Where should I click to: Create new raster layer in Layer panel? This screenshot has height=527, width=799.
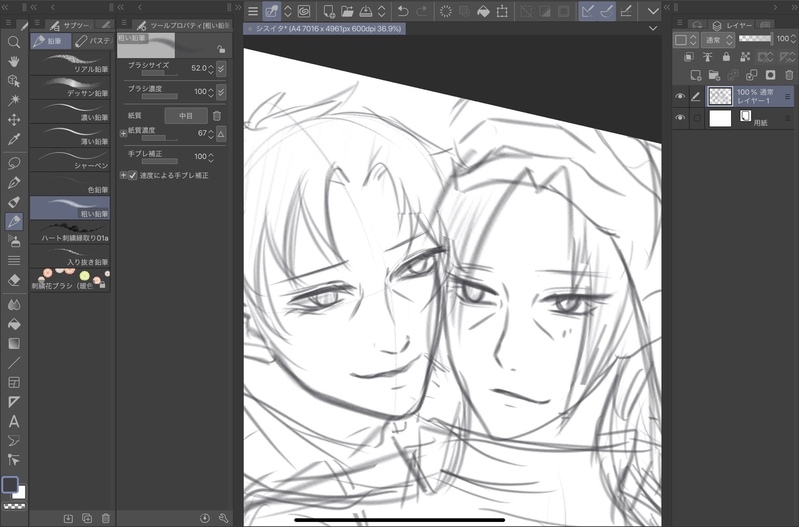[696, 75]
